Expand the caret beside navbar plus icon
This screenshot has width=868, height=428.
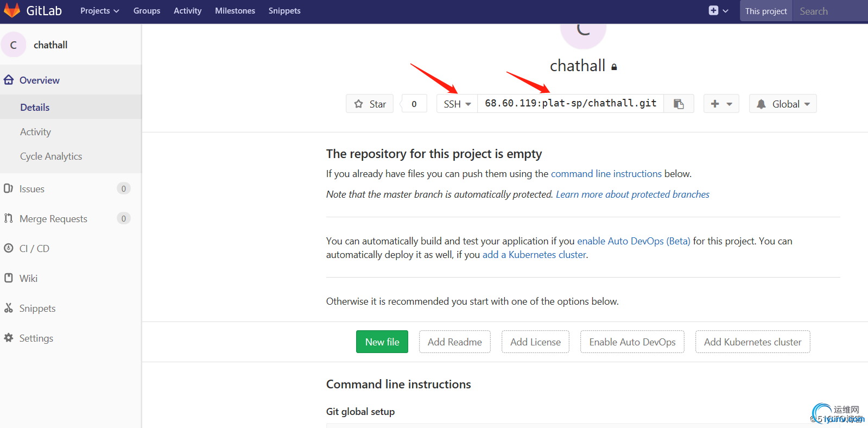[725, 11]
